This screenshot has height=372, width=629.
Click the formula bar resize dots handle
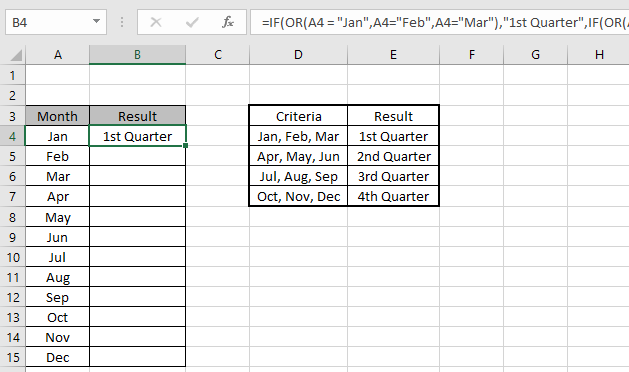pos(122,22)
